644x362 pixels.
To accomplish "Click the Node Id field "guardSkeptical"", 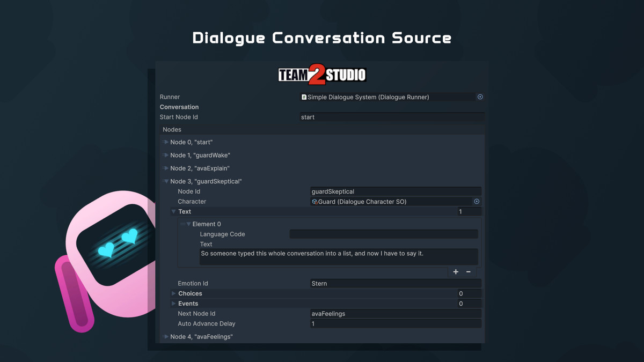I will (396, 191).
